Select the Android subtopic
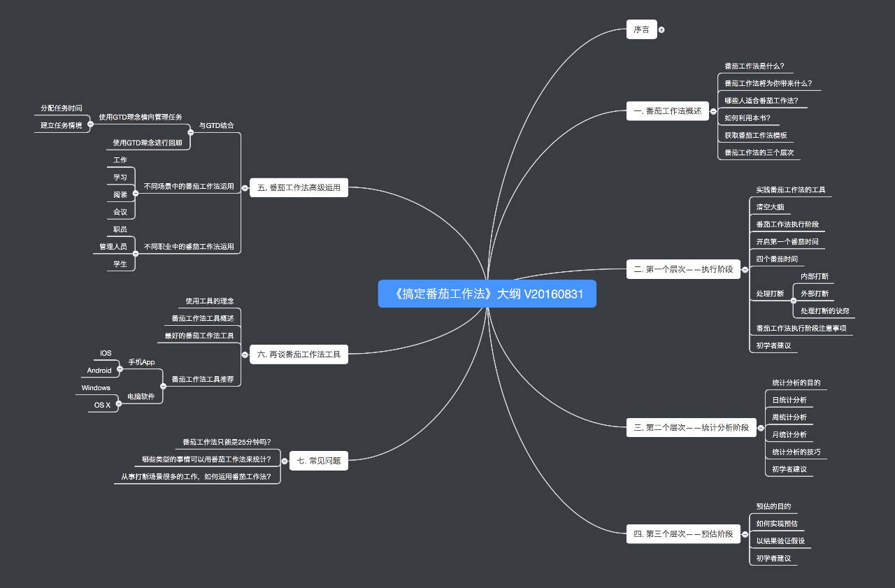Viewport: 895px width, 588px height. click(x=99, y=371)
